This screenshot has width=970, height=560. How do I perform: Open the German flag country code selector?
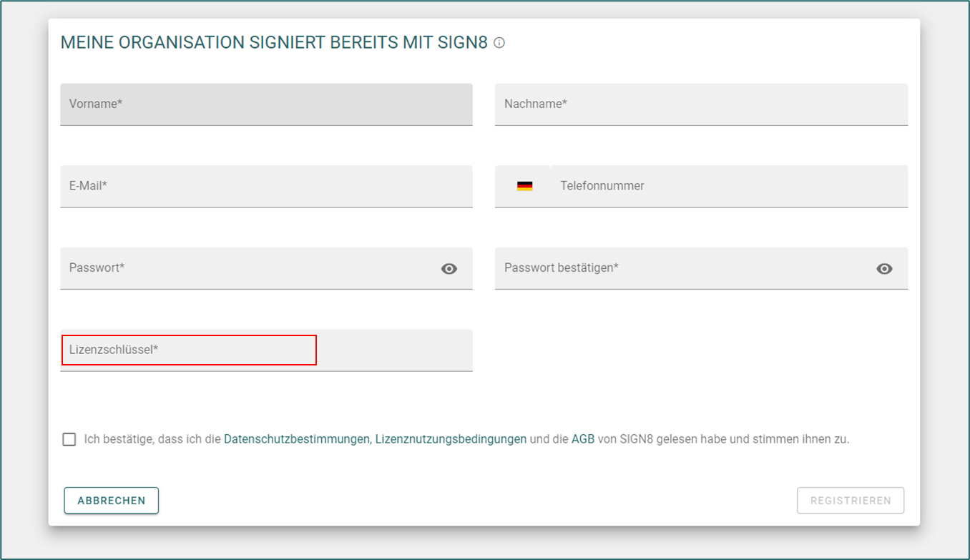pos(524,186)
